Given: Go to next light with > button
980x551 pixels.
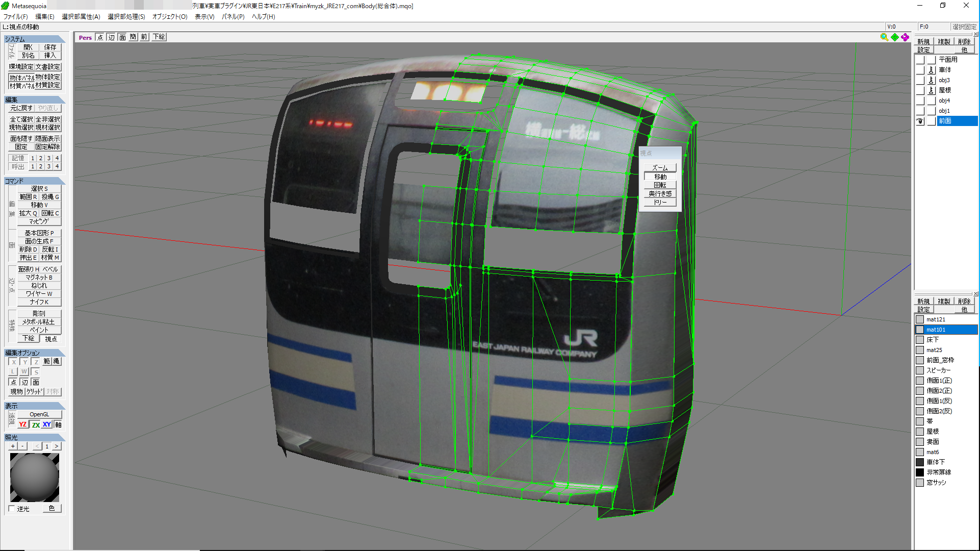Looking at the screenshot, I should pyautogui.click(x=57, y=446).
